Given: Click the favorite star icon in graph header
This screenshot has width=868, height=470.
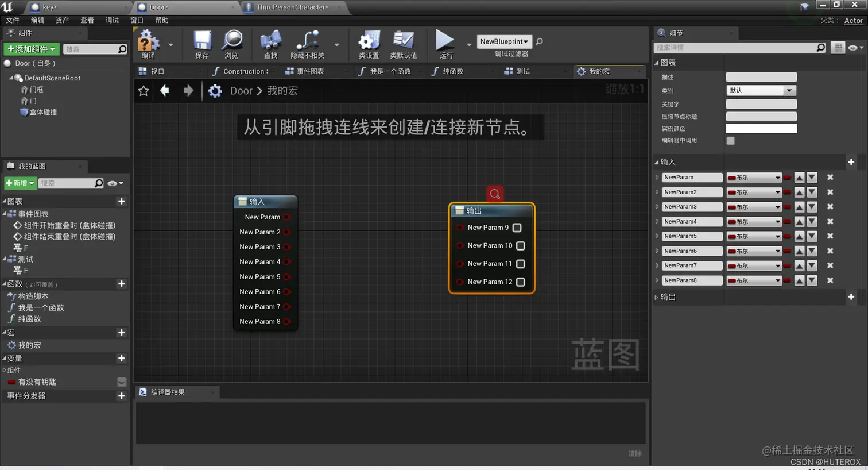Looking at the screenshot, I should tap(144, 91).
